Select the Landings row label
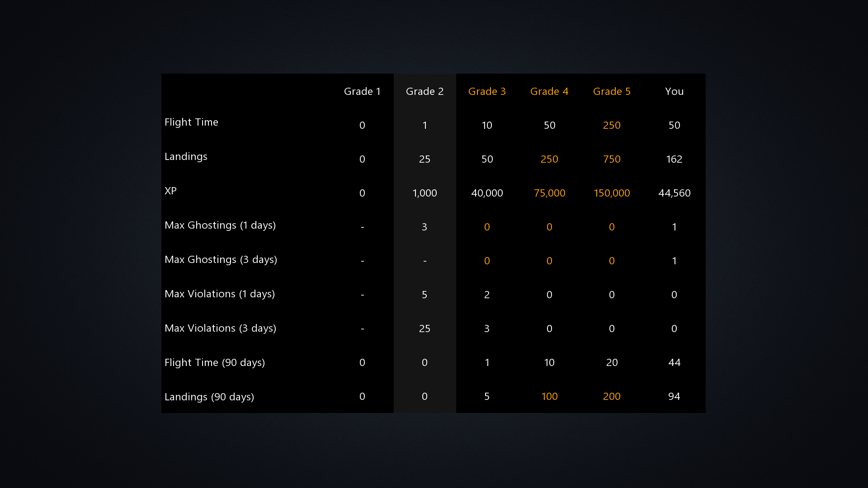This screenshot has height=488, width=868. 186,156
